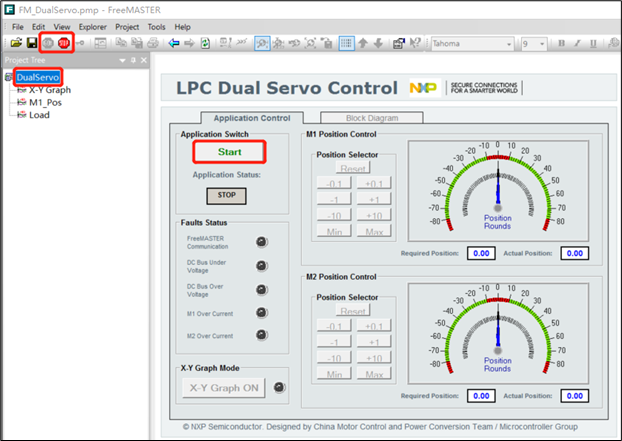Open a project with the folder icon
Viewport: 622px width, 441px height.
[16, 43]
